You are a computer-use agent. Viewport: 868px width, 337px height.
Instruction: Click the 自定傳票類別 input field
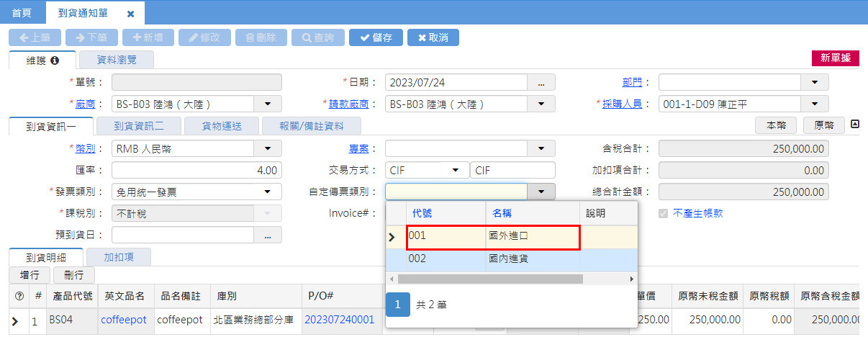coord(456,192)
